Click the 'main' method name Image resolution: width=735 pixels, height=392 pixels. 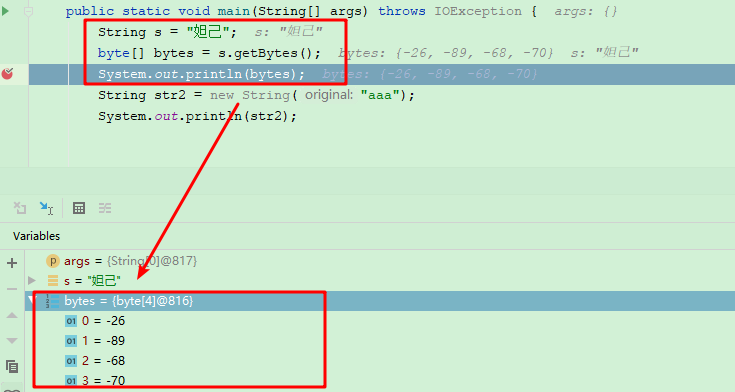(x=233, y=11)
